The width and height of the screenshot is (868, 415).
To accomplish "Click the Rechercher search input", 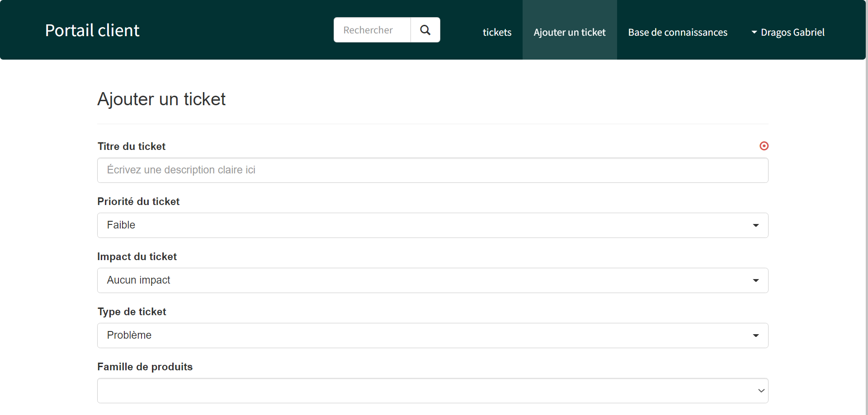I will click(372, 30).
